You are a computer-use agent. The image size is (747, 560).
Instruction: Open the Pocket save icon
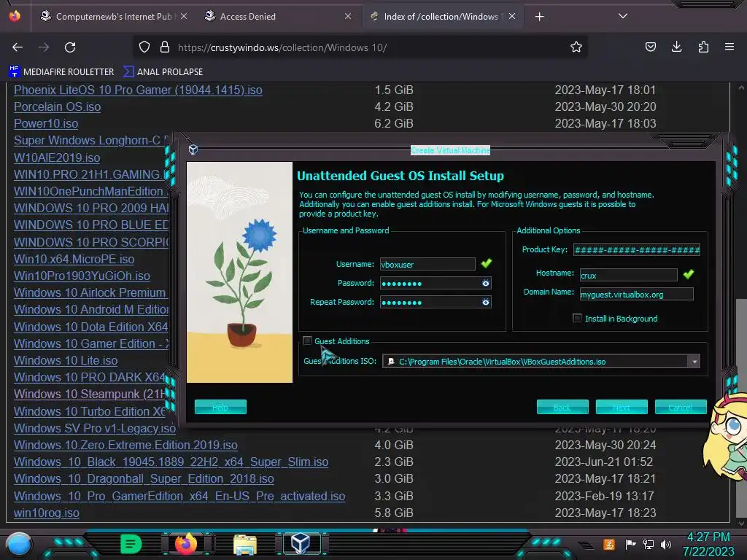tap(650, 47)
